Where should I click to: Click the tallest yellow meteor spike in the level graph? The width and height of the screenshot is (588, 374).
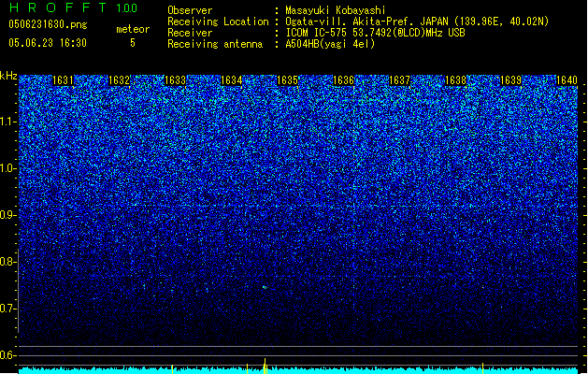tap(265, 366)
